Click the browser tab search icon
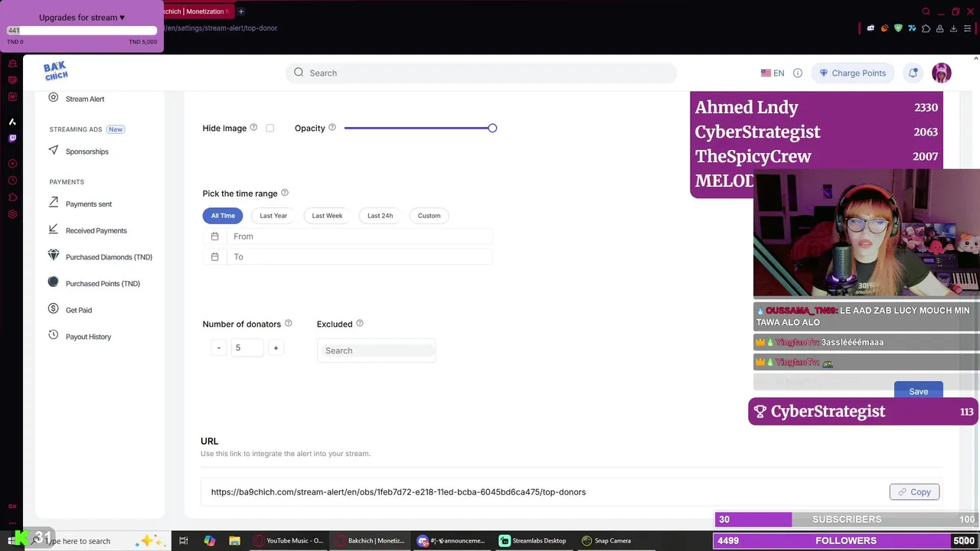Screen dimensions: 980x551 coord(926,11)
